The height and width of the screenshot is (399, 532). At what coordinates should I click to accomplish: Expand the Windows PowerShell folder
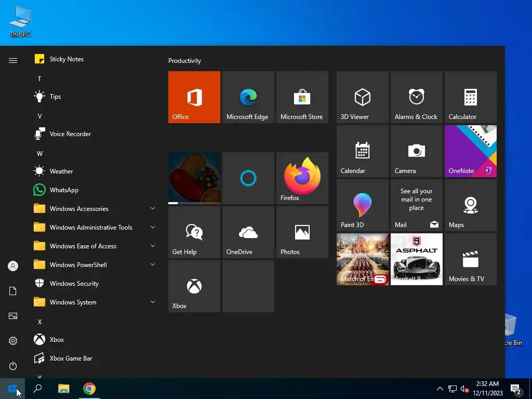(x=95, y=264)
